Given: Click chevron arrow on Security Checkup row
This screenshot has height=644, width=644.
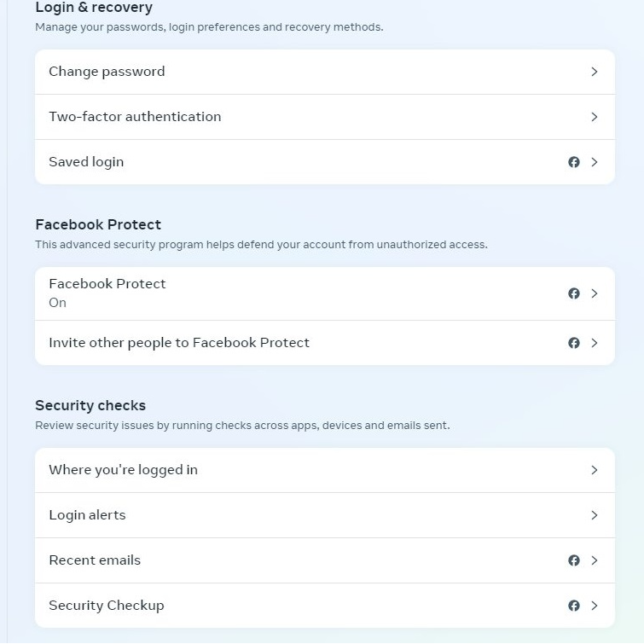Looking at the screenshot, I should coord(595,606).
